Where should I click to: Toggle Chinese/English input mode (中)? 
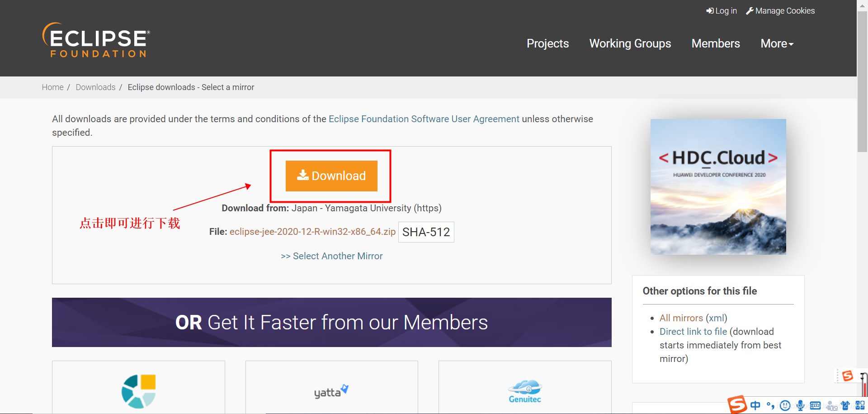click(755, 405)
